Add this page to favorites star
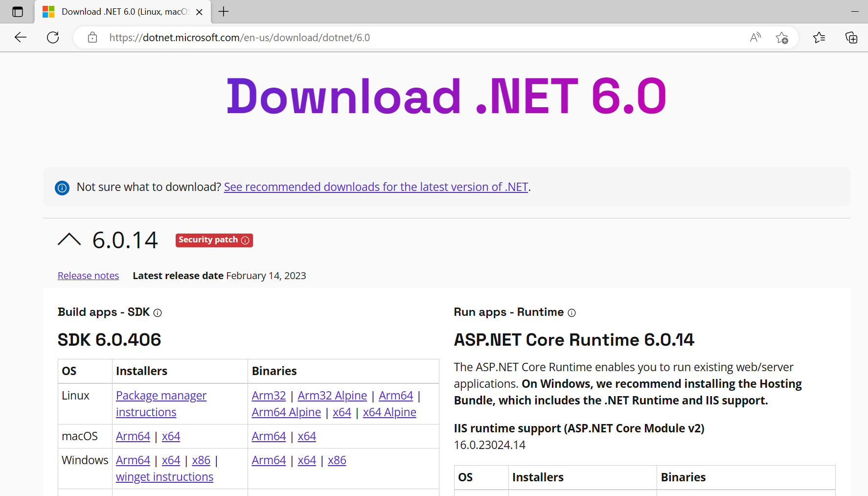The image size is (868, 496). tap(782, 37)
